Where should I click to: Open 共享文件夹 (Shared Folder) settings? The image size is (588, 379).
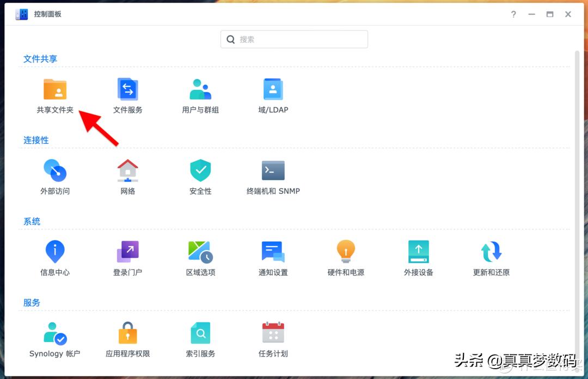(x=55, y=94)
